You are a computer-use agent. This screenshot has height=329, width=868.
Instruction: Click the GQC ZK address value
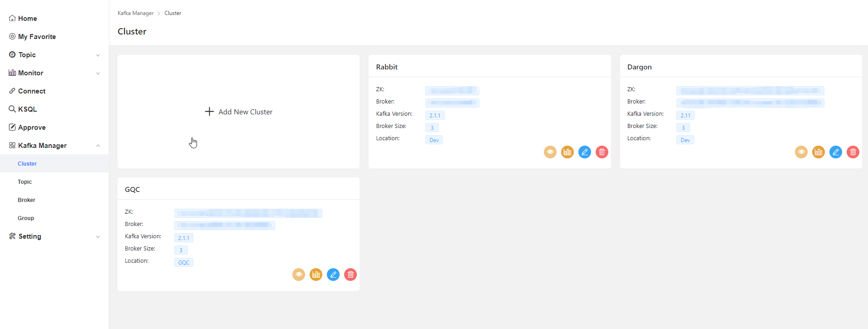coord(248,213)
